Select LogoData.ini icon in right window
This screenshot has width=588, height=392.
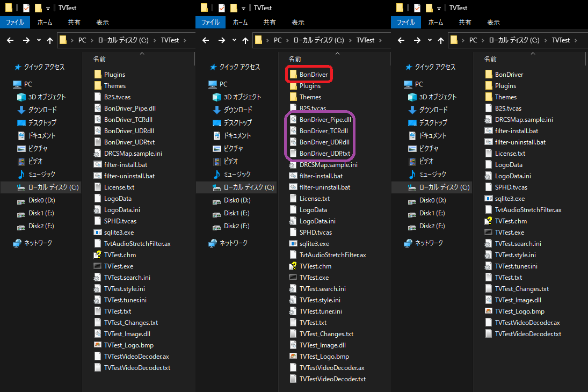coord(489,176)
